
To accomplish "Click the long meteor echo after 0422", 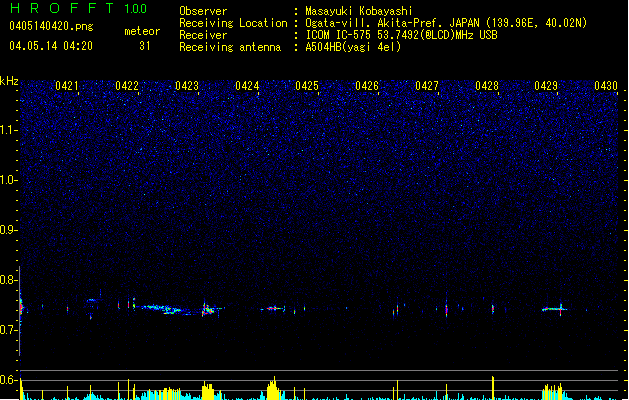I will (164, 309).
